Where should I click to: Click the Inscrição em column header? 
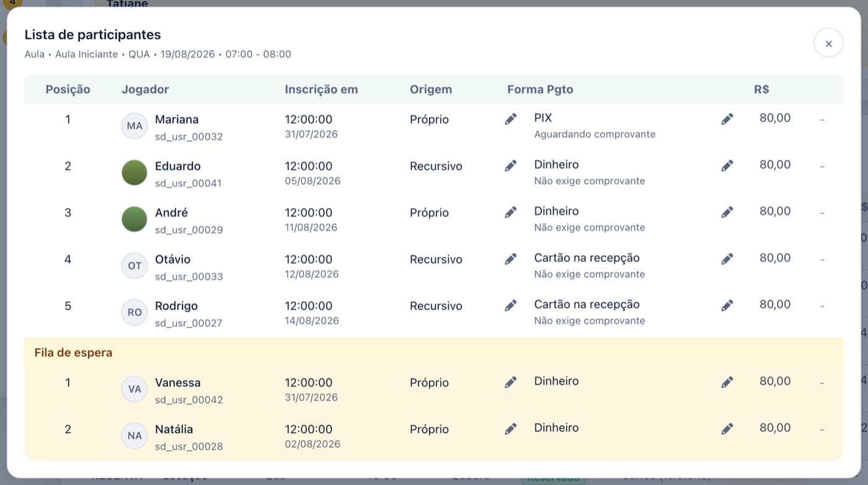(x=321, y=89)
